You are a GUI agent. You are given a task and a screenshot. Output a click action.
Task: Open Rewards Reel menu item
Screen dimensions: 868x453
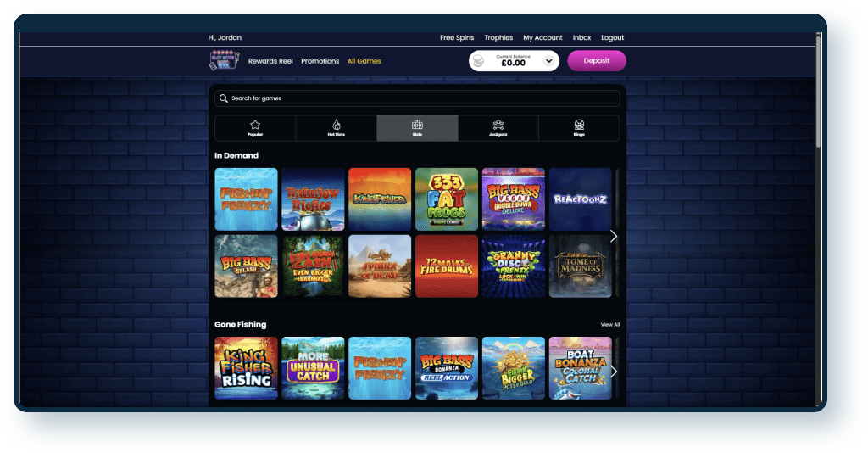(270, 61)
